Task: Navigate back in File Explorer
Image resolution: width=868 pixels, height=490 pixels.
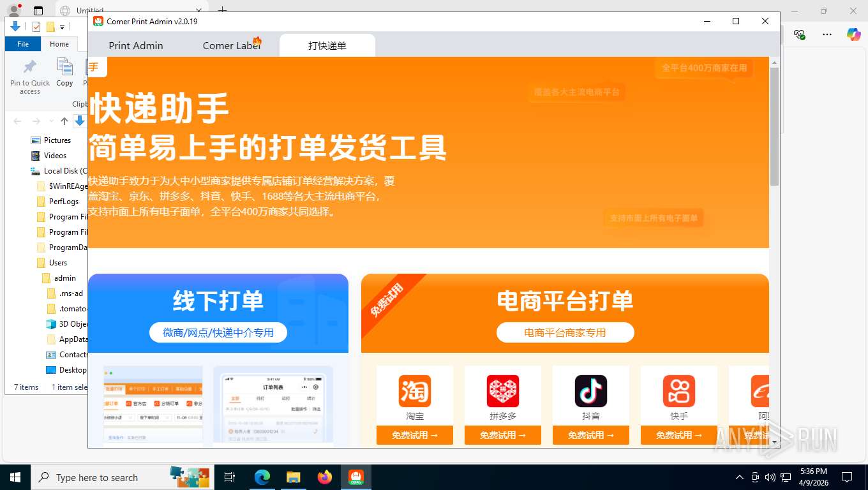Action: (18, 121)
